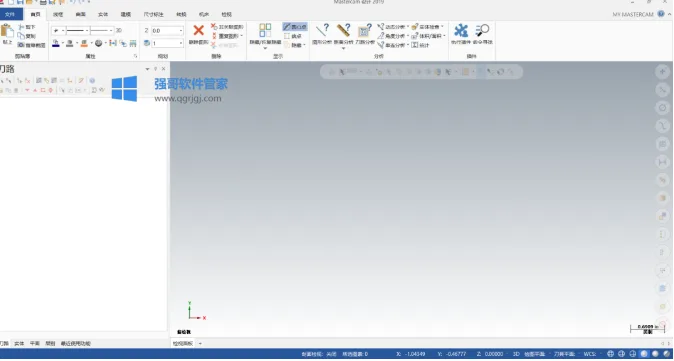Click the entity analysis line-with-question-mark icon
The width and height of the screenshot is (674, 361).
[322, 31]
